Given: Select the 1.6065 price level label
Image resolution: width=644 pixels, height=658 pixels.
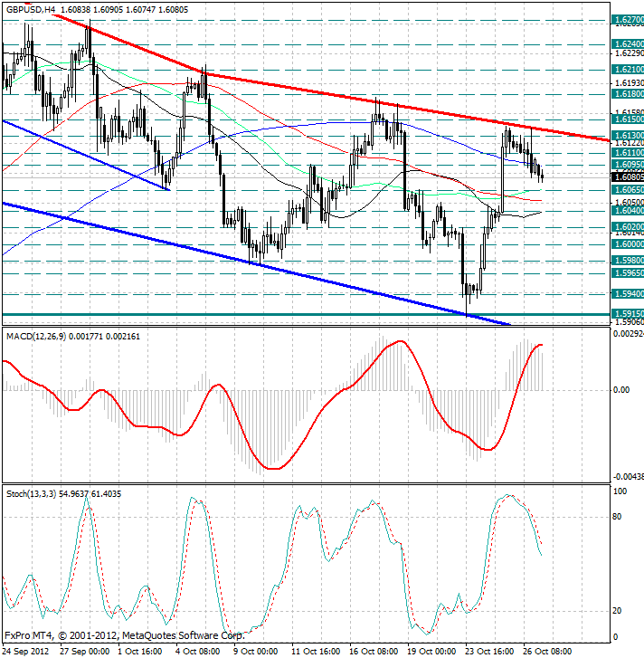Looking at the screenshot, I should (x=628, y=190).
